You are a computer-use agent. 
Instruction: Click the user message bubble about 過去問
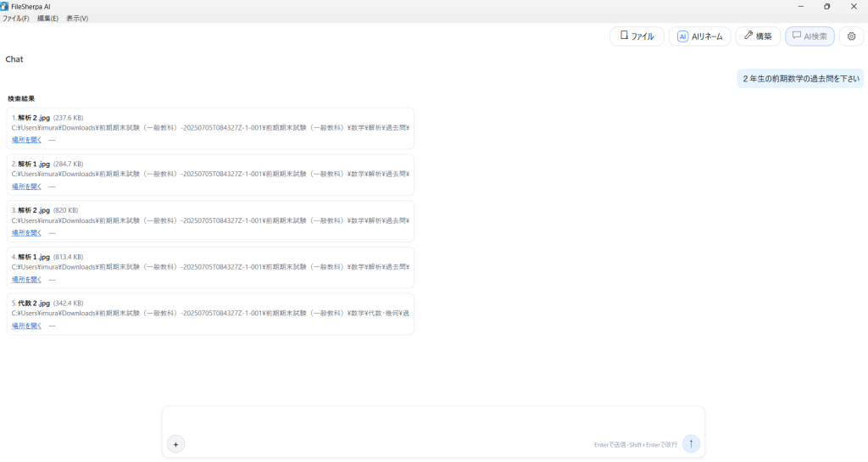(799, 79)
